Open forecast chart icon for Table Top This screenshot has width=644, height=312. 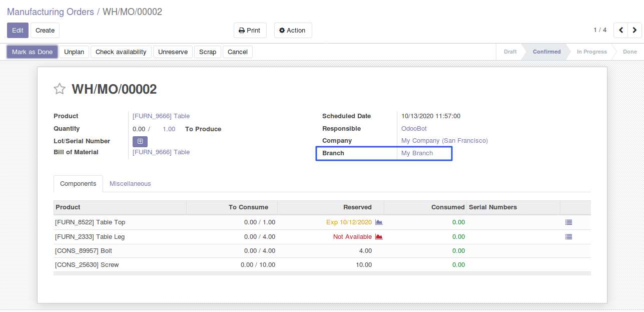click(379, 222)
